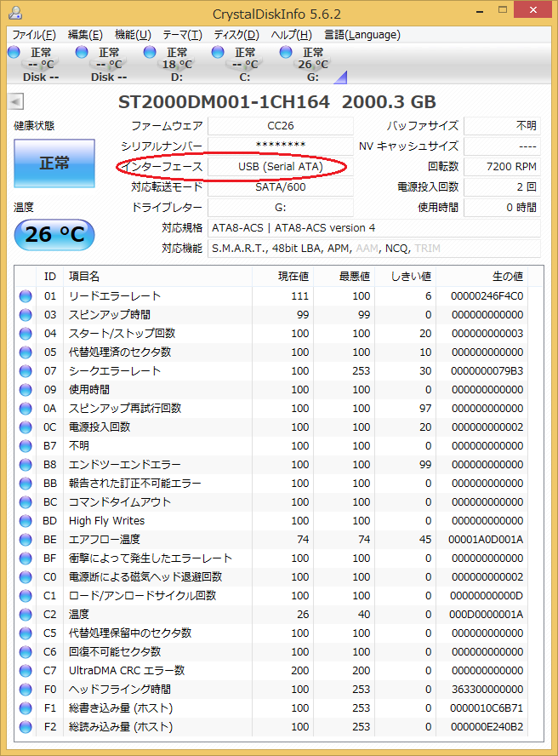Click status orb for 05 代替処理済のセクタ数

pos(26,352)
